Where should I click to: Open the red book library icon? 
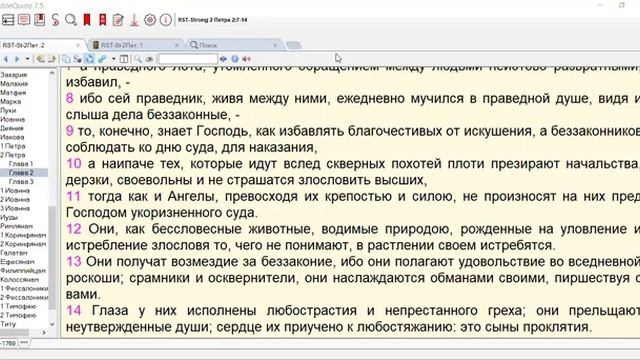[x=40, y=20]
